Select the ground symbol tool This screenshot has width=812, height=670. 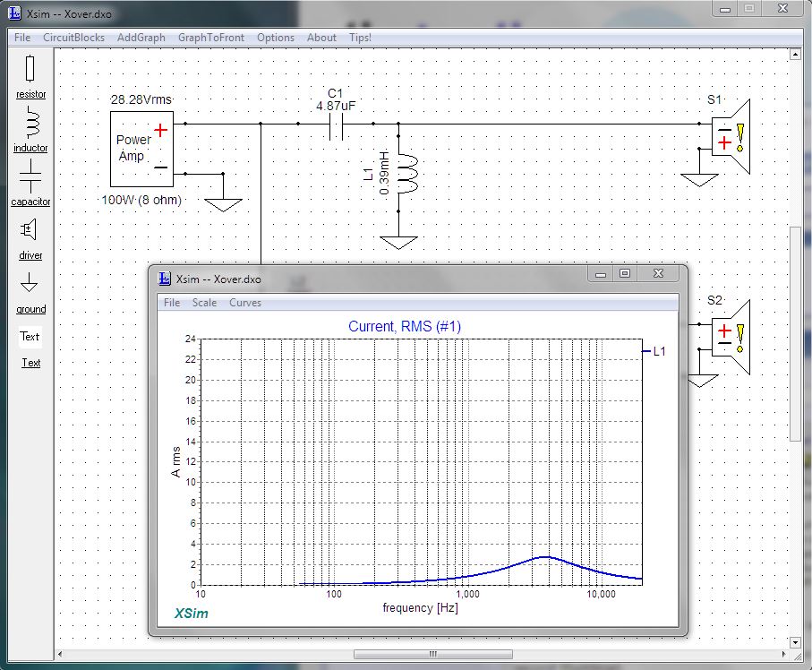[30, 293]
